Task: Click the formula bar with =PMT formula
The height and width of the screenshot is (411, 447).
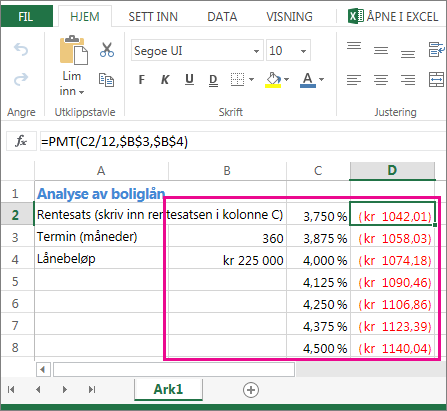Action: pyautogui.click(x=243, y=142)
